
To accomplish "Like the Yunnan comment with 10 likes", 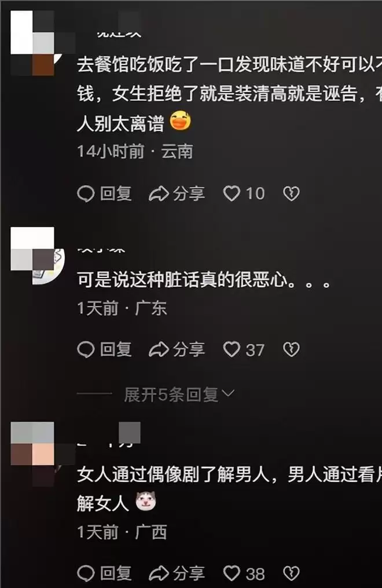I will click(x=232, y=193).
